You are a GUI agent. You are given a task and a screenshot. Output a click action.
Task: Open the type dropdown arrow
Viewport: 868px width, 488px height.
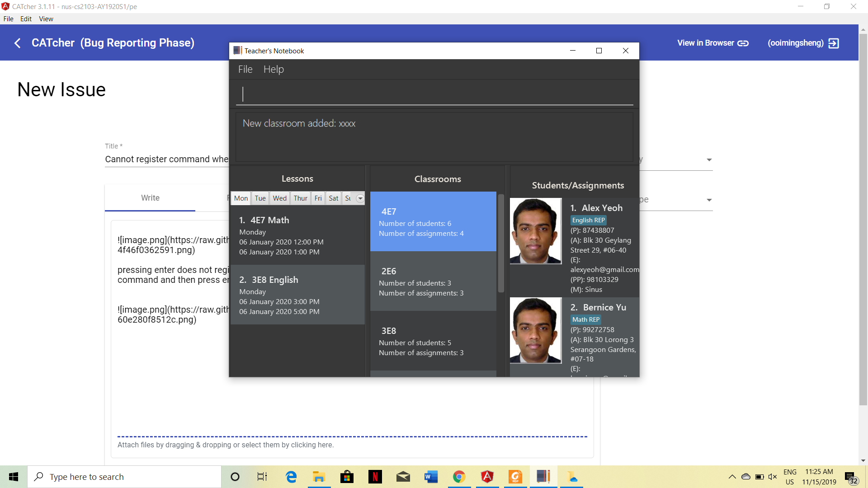(709, 200)
